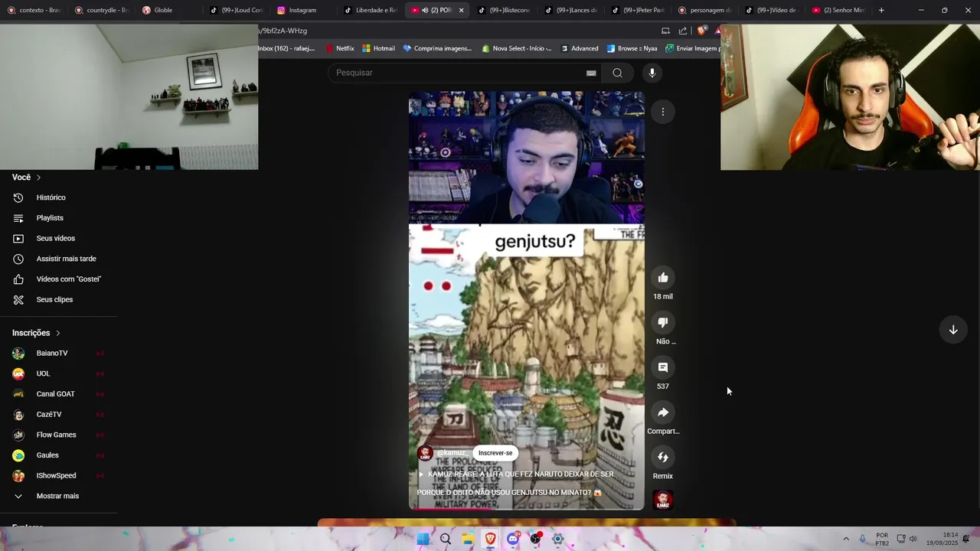Image resolution: width=980 pixels, height=551 pixels.
Task: Click the Compartilhar share arrow
Action: 663,412
